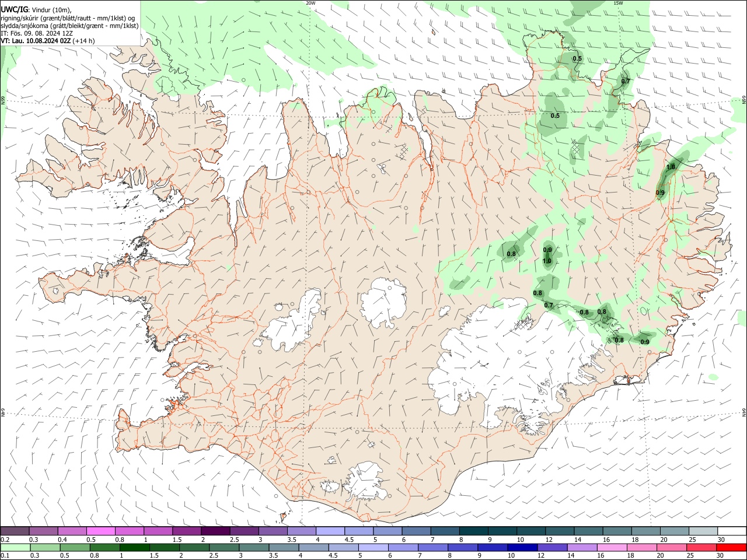Pick the darkest green swatch labeled 1, lower scale
747x560 pixels.
coord(134,548)
